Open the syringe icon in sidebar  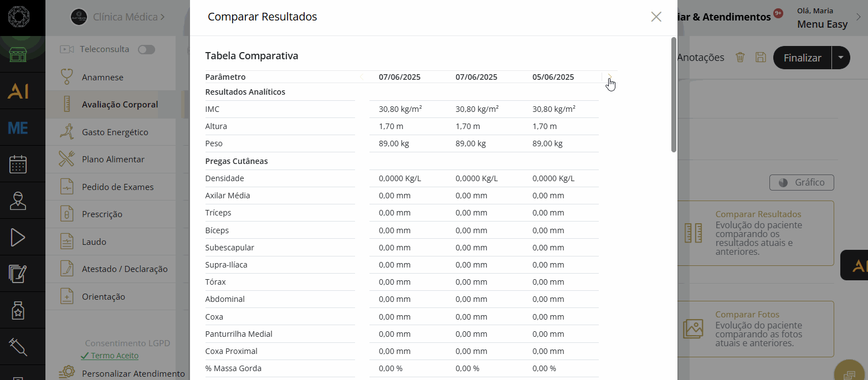pyautogui.click(x=18, y=347)
